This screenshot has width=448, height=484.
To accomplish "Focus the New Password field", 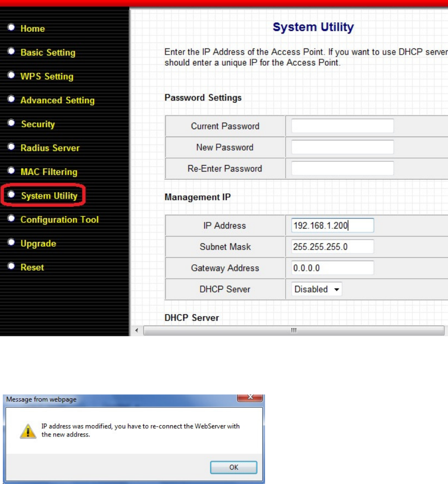I will tap(343, 147).
